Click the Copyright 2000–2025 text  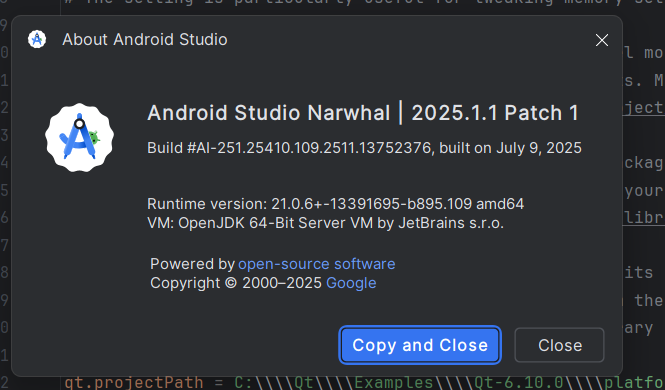(236, 283)
